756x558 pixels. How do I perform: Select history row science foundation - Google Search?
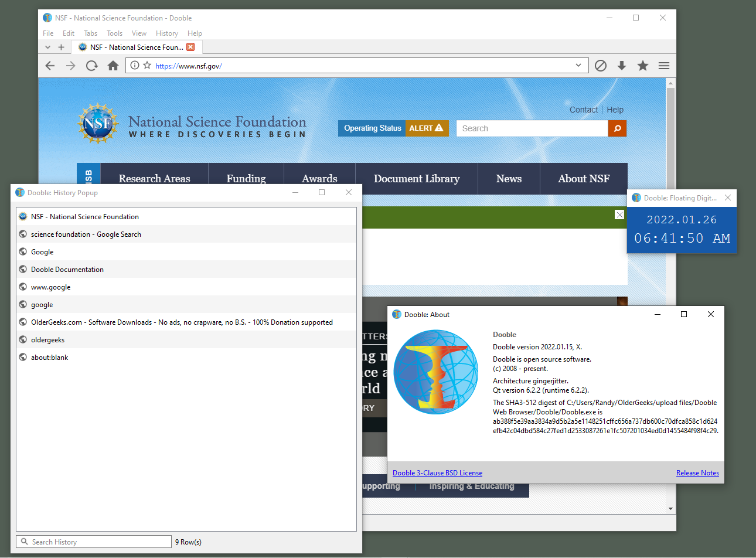pos(186,234)
